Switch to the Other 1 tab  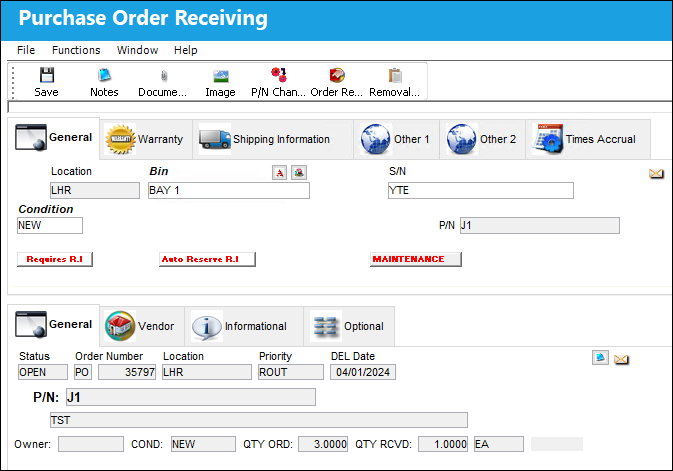pos(396,139)
